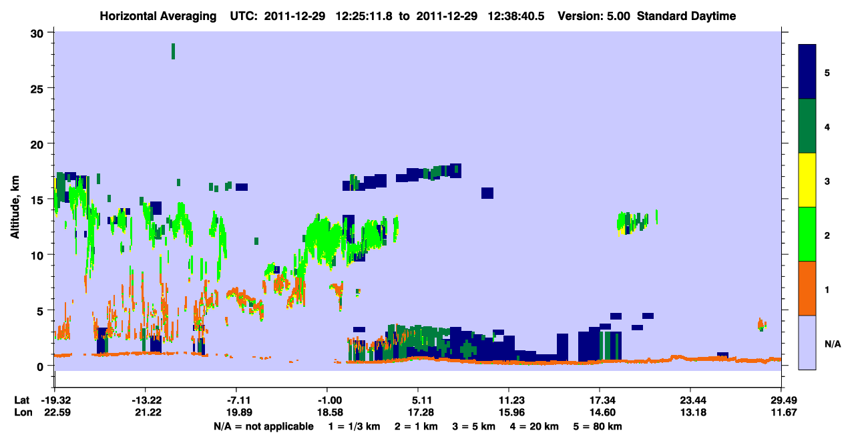Click the latitude value 23.44

pyautogui.click(x=690, y=400)
